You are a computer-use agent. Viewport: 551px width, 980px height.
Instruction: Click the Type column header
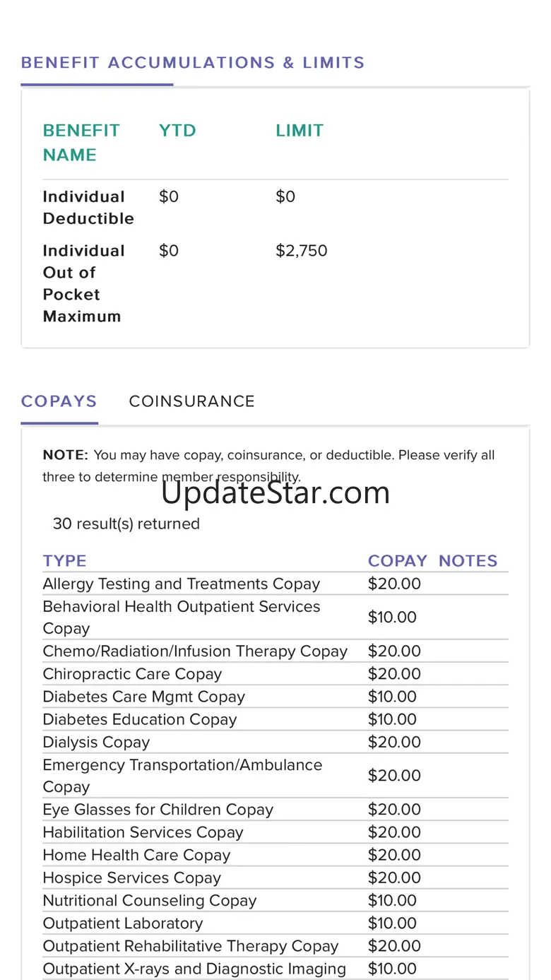click(x=64, y=561)
